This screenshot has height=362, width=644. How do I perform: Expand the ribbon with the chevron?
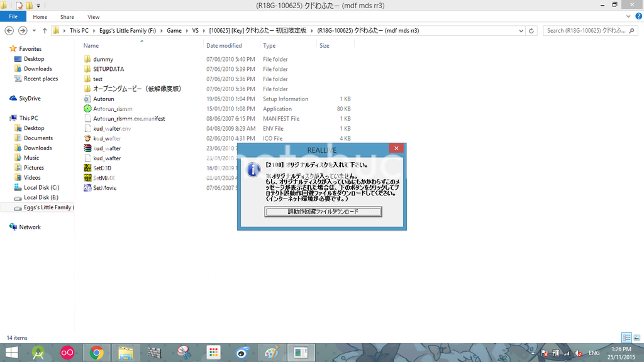click(x=629, y=17)
